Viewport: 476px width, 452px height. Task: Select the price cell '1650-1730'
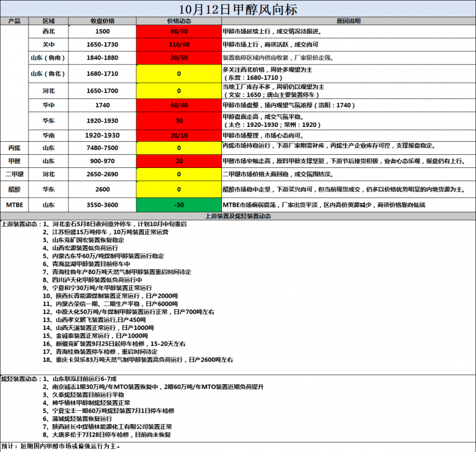tap(102, 44)
